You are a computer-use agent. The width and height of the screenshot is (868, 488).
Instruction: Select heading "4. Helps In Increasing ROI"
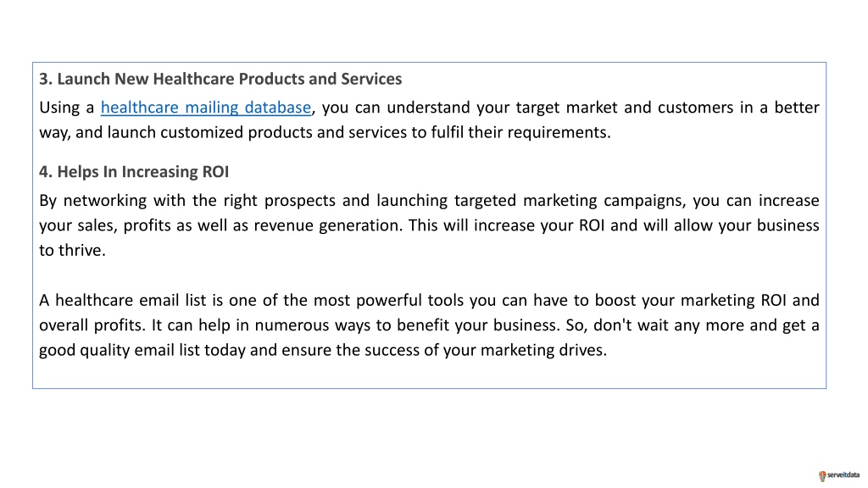134,172
